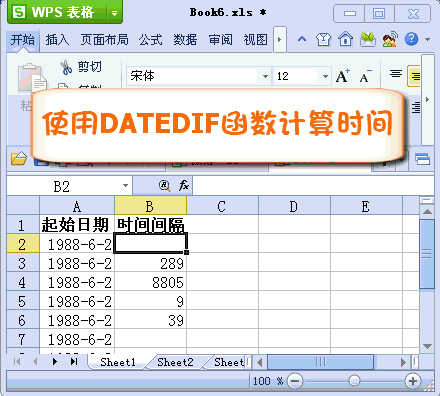
Task: Expand the Name Box dropdown arrow
Action: pyautogui.click(x=125, y=186)
